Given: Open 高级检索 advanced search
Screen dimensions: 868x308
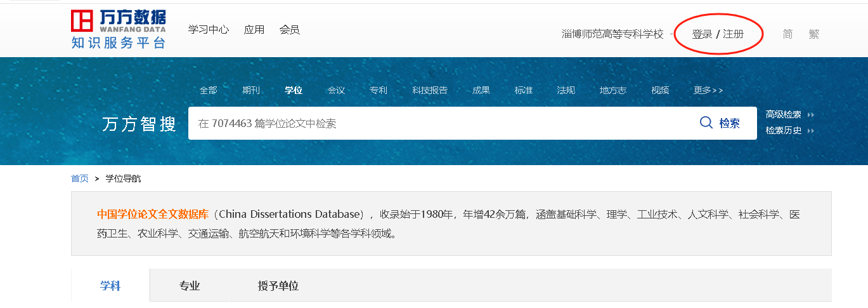Looking at the screenshot, I should tap(784, 115).
